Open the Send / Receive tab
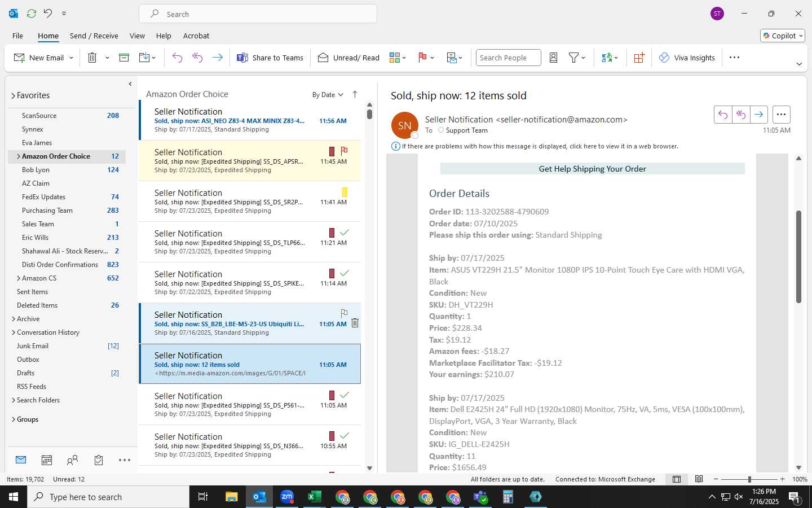The width and height of the screenshot is (812, 508). [94, 36]
